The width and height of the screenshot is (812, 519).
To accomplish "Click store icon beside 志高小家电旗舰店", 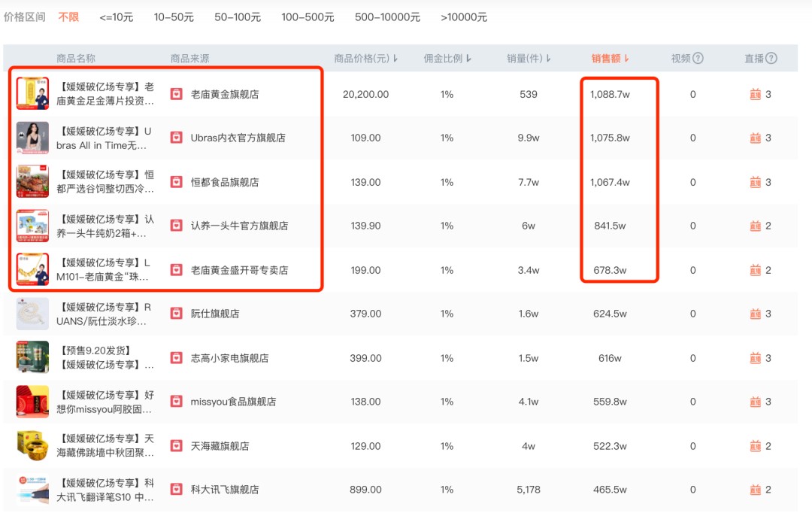I will 177,358.
